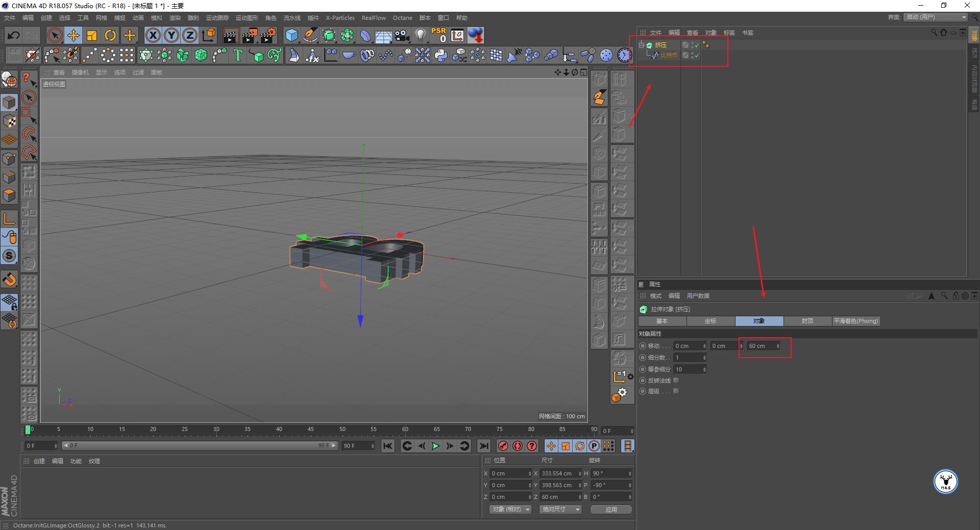Switch to the 封顶 tab
The width and height of the screenshot is (980, 530).
coord(807,321)
